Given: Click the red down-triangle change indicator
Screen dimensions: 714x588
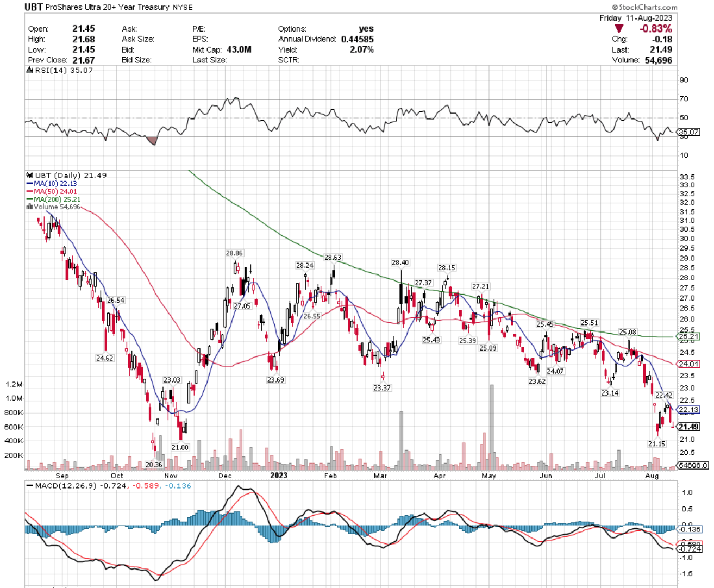Looking at the screenshot, I should point(618,29).
